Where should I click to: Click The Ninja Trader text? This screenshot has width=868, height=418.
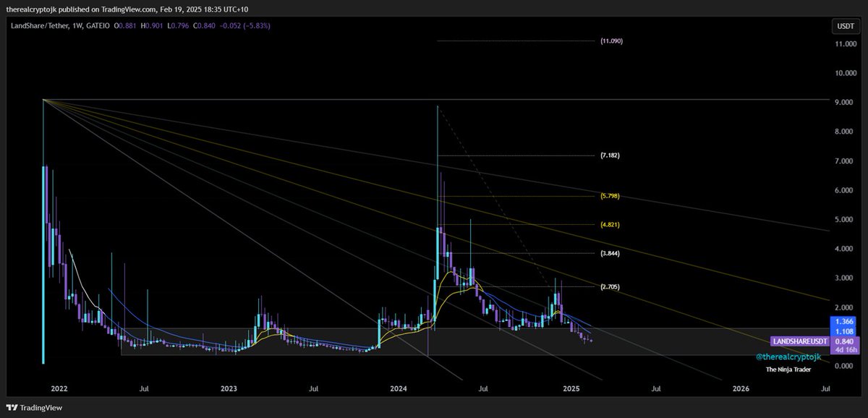788,370
